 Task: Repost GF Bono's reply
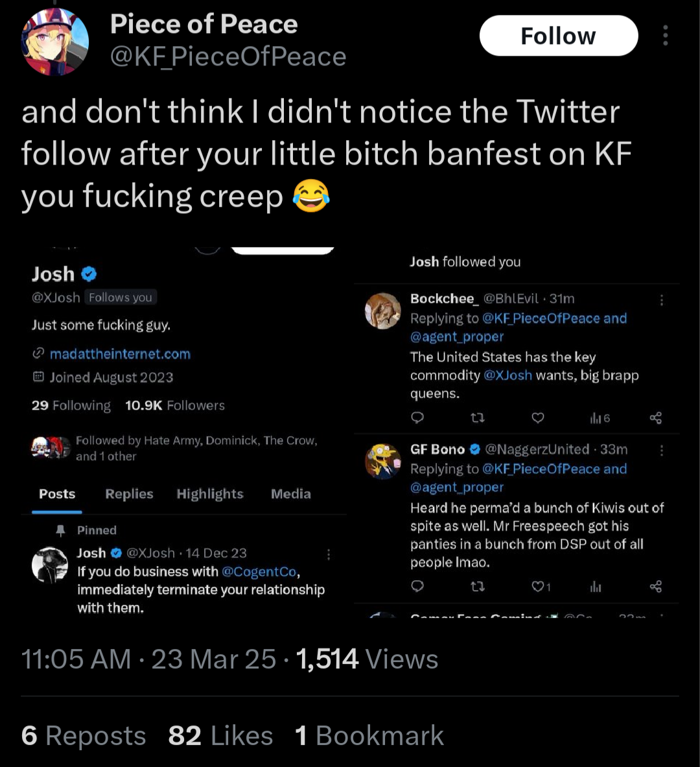tap(478, 586)
